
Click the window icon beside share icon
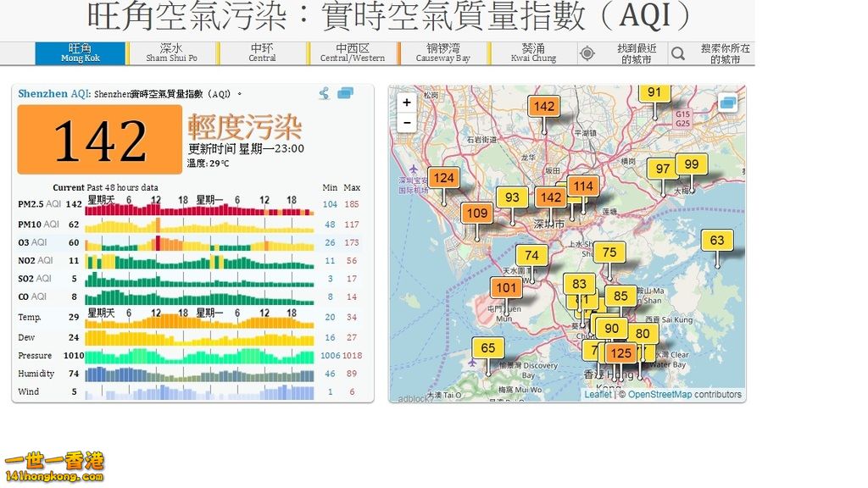(x=346, y=93)
